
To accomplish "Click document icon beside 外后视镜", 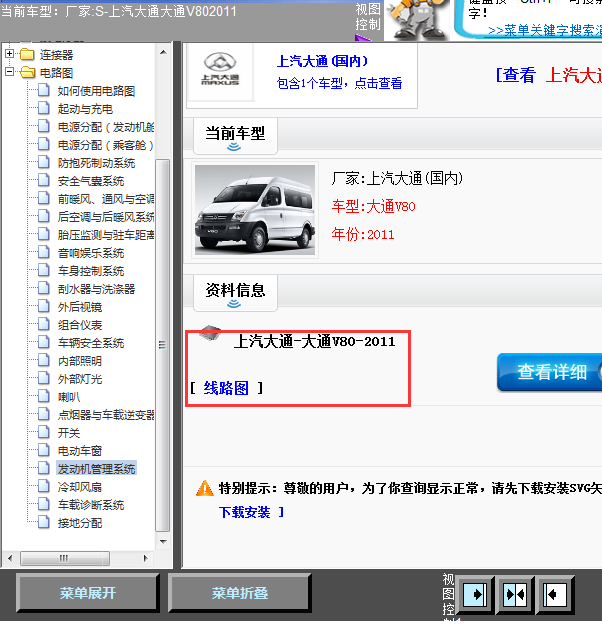I will (44, 306).
